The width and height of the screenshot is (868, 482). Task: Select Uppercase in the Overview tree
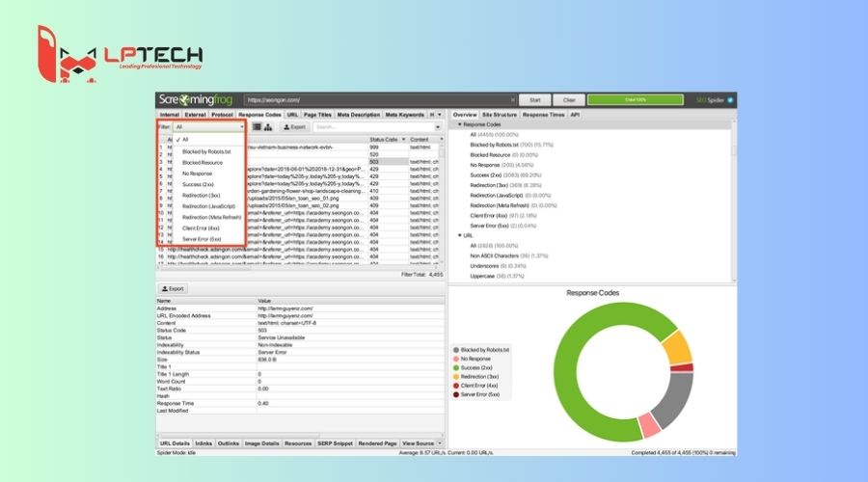497,276
